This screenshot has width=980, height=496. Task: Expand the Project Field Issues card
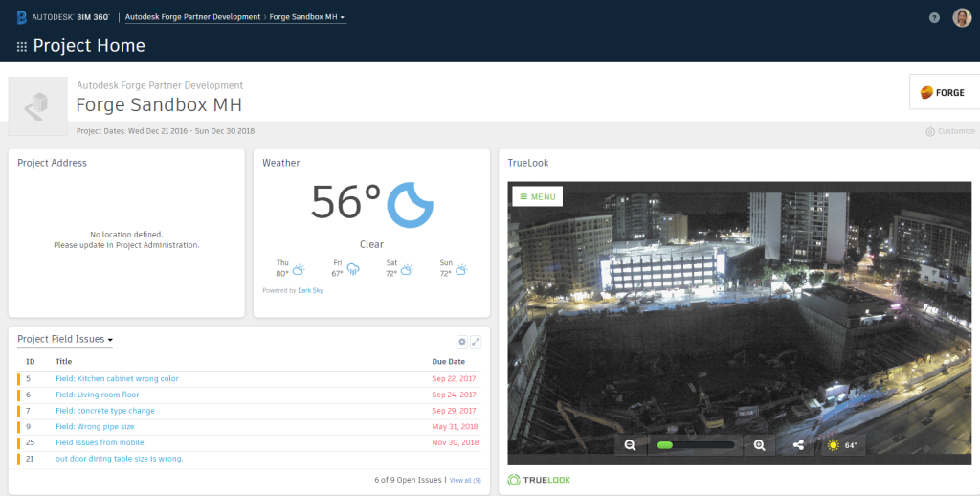click(x=476, y=342)
